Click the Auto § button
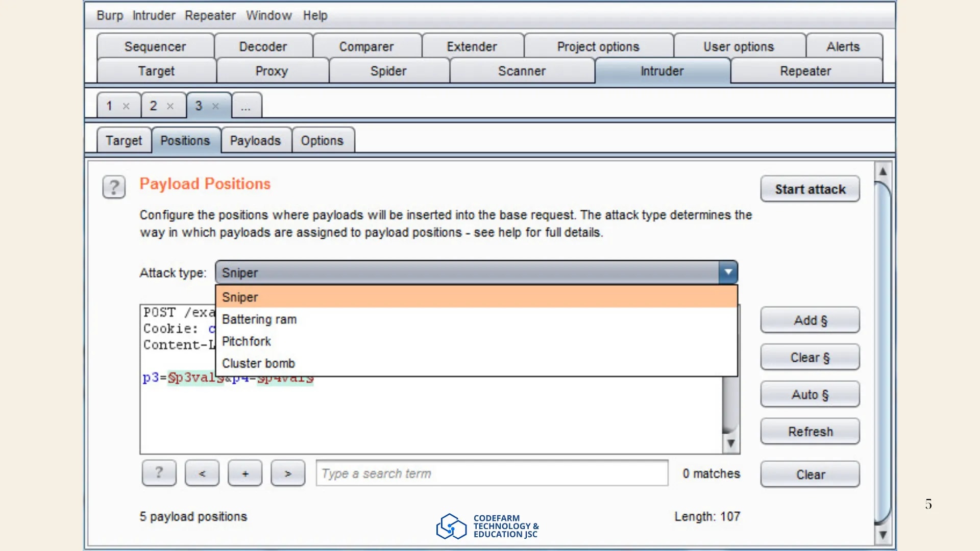 click(810, 394)
